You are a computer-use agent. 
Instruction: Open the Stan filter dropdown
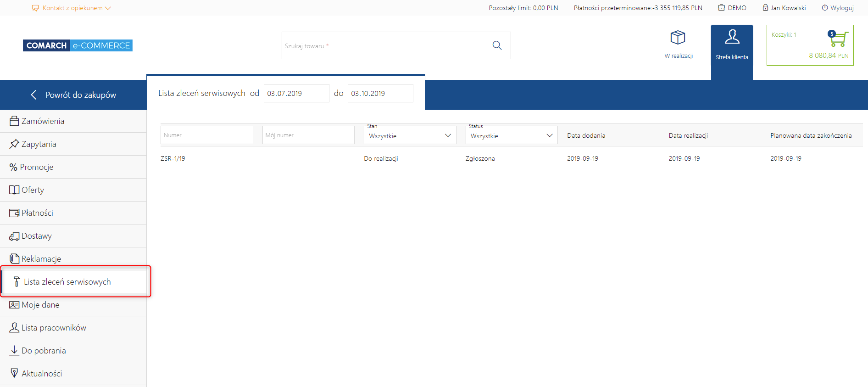point(410,135)
